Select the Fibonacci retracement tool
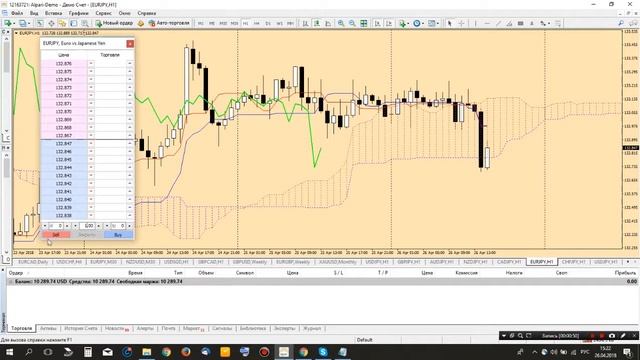This screenshot has height=360, width=640. point(520,23)
